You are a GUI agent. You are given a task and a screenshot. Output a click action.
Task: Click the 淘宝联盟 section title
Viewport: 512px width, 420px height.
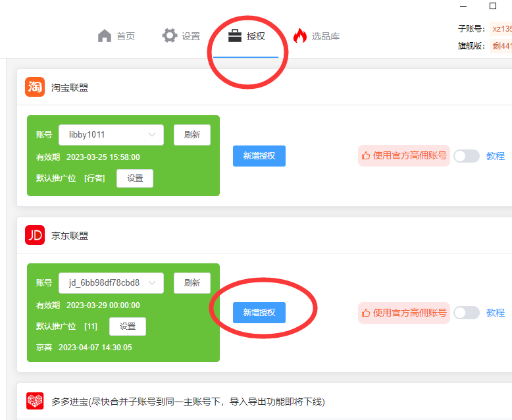coord(70,88)
